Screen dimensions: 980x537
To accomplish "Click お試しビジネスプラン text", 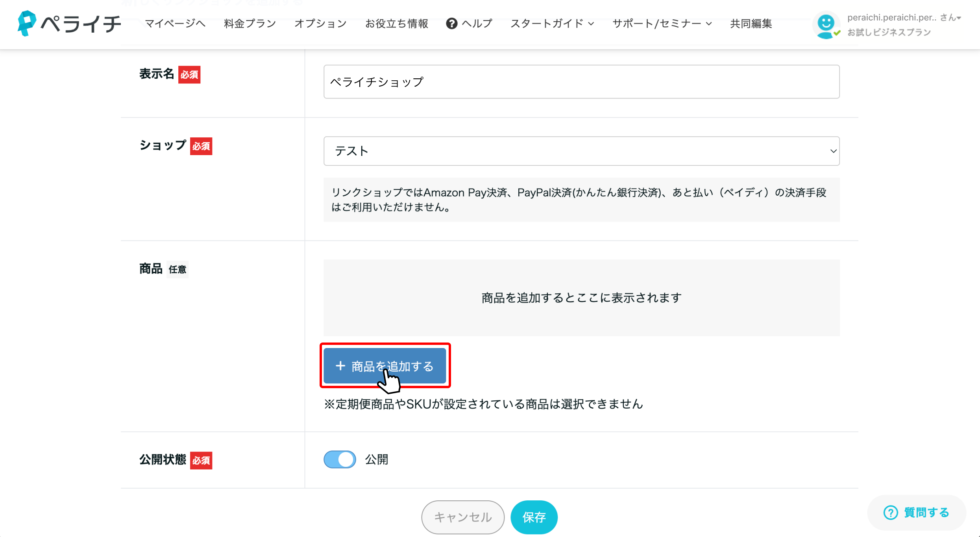I will coord(889,32).
